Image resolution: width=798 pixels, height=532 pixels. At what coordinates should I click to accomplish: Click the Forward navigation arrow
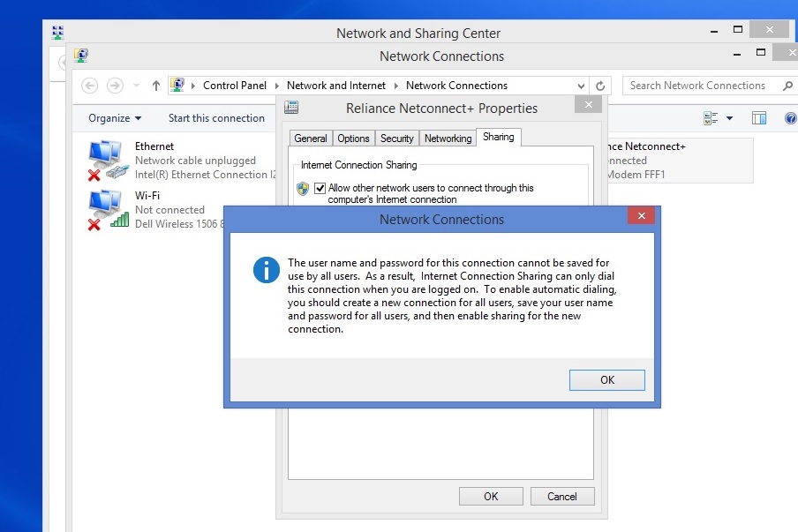(115, 86)
